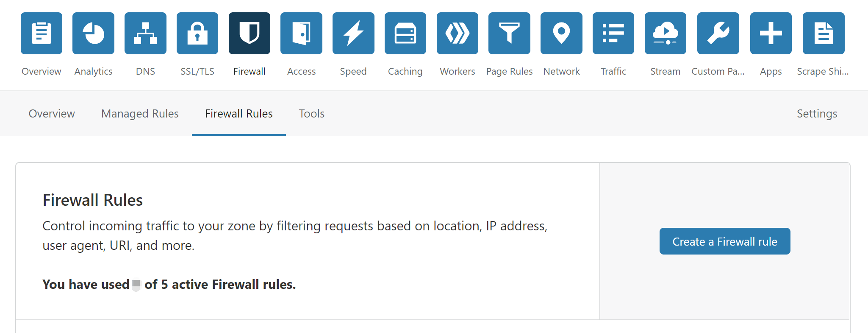
Task: Click Create a Firewall rule button
Action: [725, 241]
